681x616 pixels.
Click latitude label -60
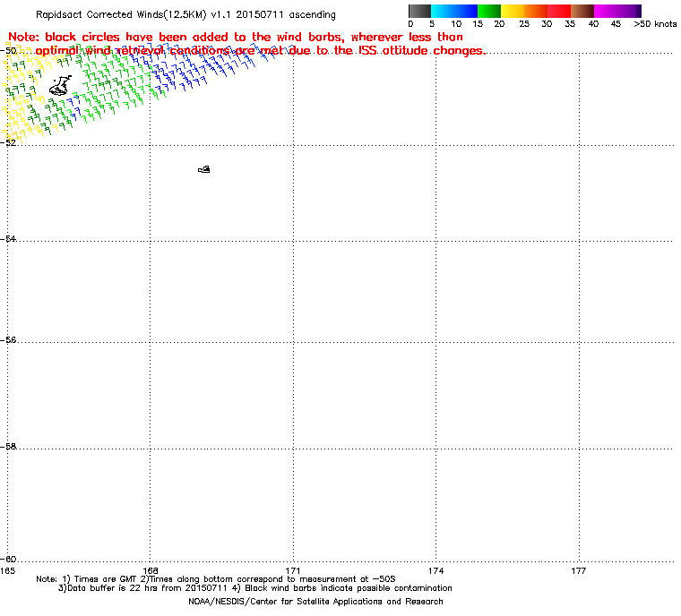pyautogui.click(x=8, y=559)
